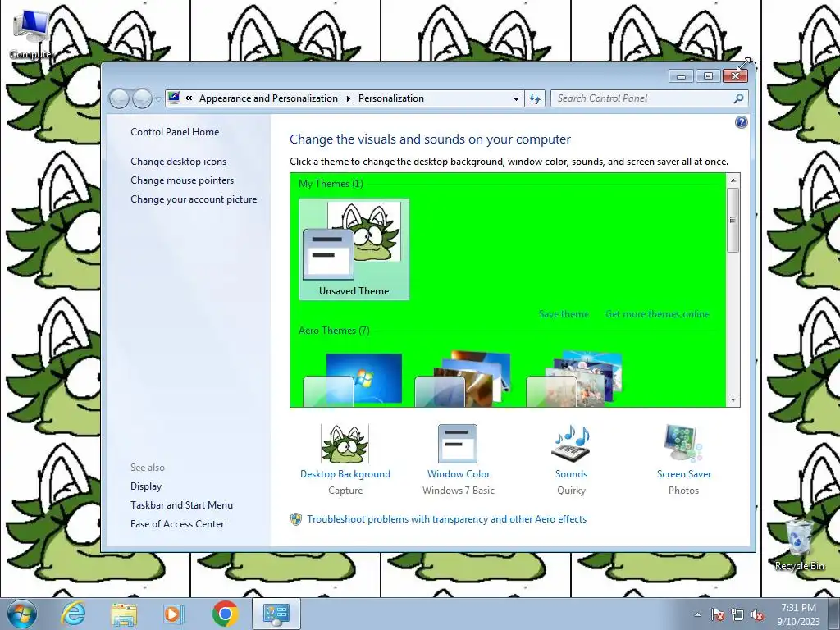This screenshot has width=840, height=630.
Task: Open Windows Media Player taskbar icon
Action: point(173,614)
